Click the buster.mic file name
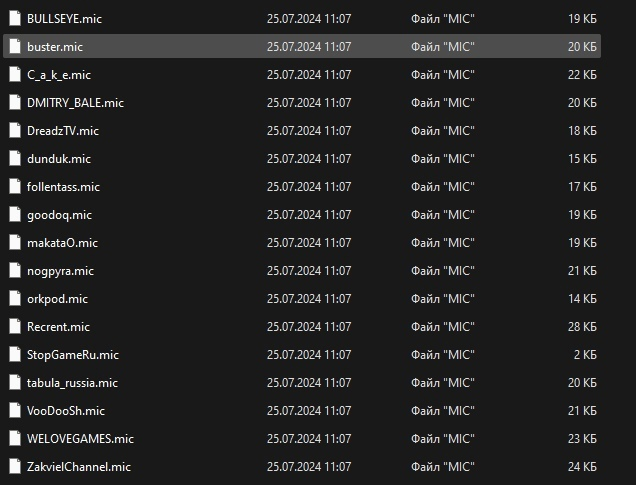 55,47
